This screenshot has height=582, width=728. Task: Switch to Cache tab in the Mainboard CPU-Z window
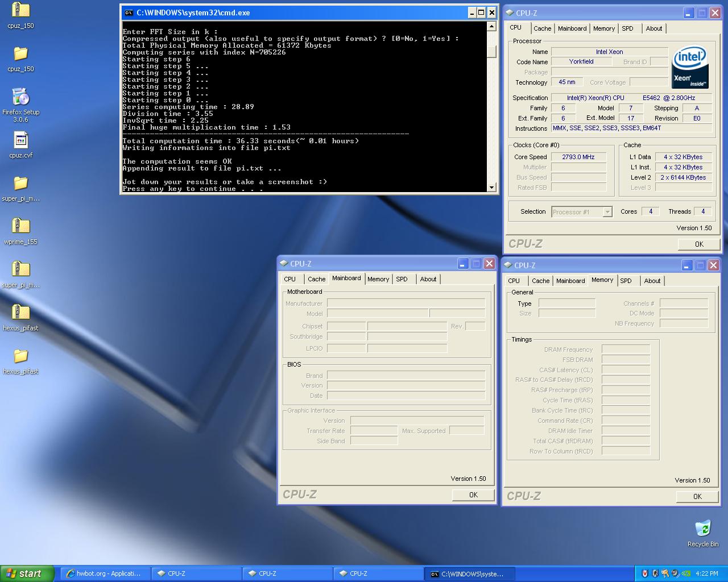[317, 279]
